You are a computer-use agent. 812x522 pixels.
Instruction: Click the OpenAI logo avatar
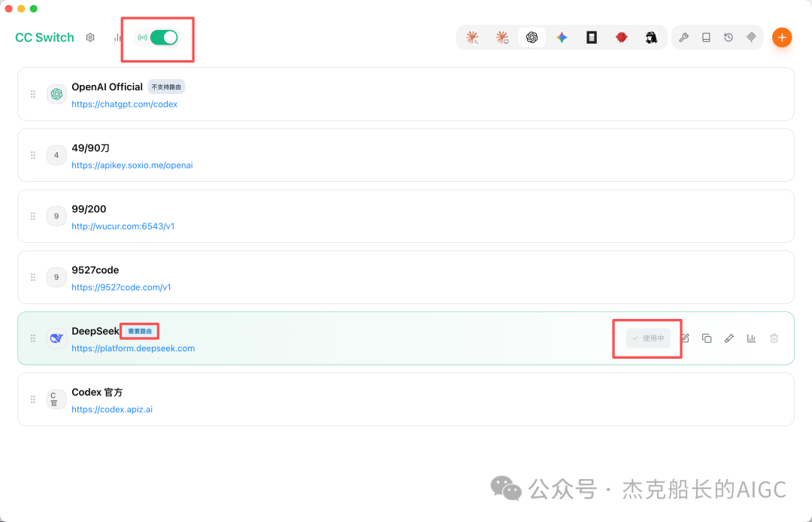(x=56, y=94)
